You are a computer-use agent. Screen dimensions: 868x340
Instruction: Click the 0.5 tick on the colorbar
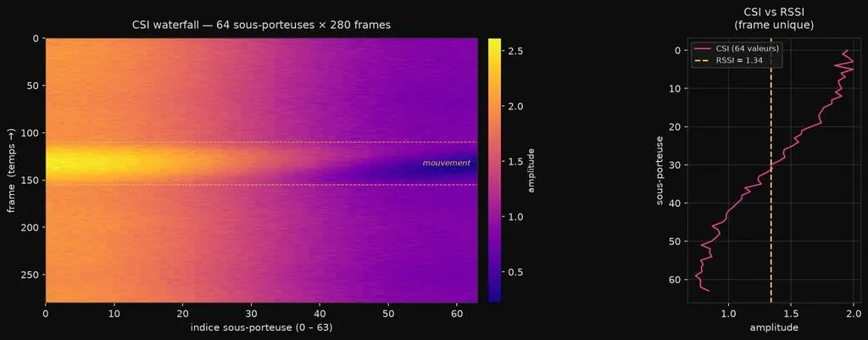tap(515, 272)
